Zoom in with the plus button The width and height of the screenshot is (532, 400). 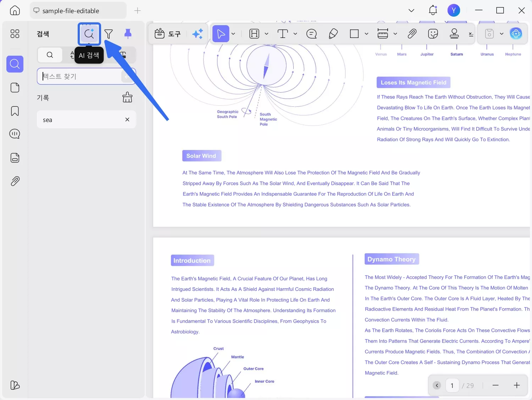coord(517,385)
